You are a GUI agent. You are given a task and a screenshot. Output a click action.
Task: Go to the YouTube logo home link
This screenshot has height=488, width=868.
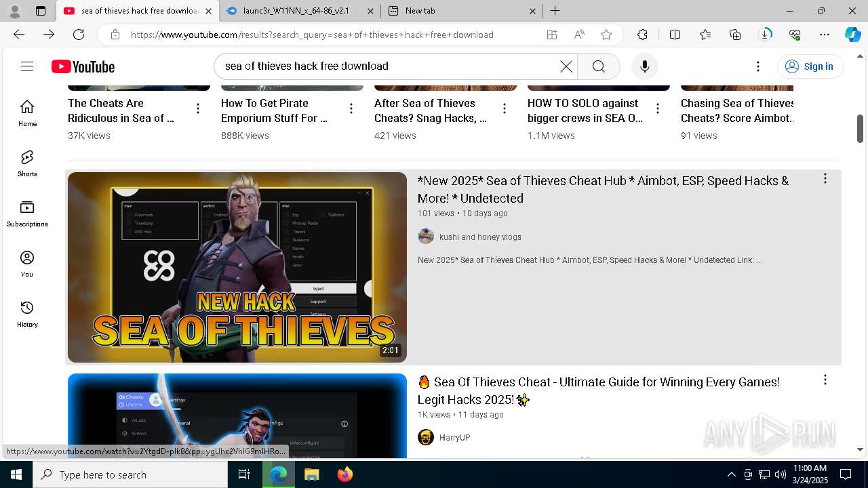pos(83,66)
